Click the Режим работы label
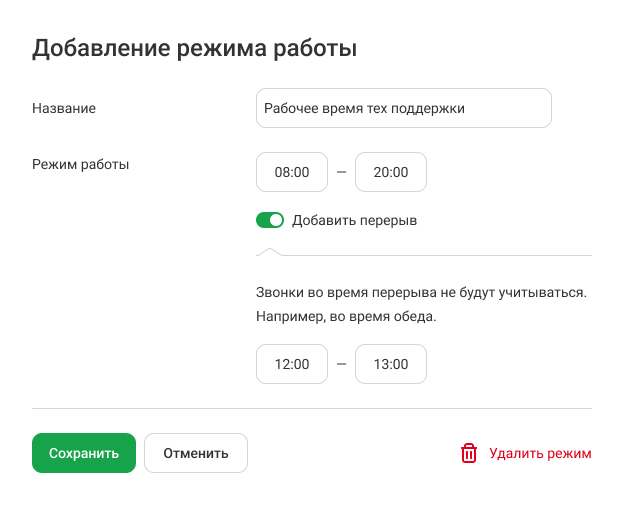The height and width of the screenshot is (505, 624). pos(80,164)
